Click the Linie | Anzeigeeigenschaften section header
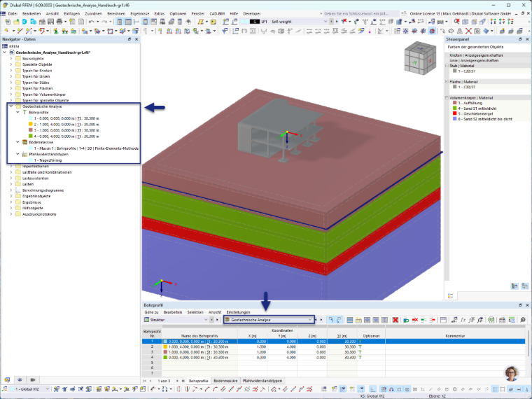The width and height of the screenshot is (532, 399). pos(474,60)
